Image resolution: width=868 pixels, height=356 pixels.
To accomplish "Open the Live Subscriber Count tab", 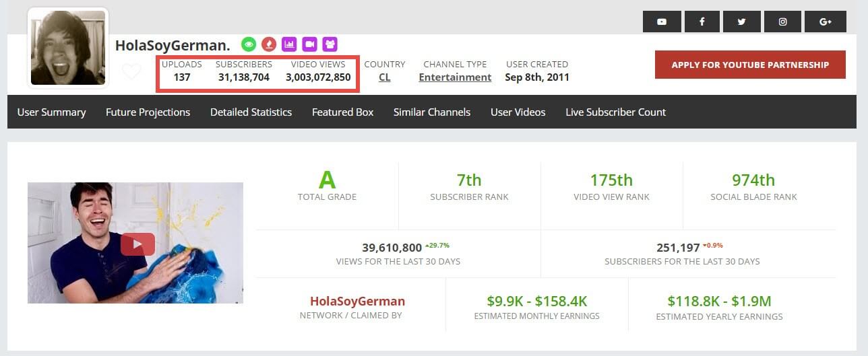I will (x=616, y=112).
